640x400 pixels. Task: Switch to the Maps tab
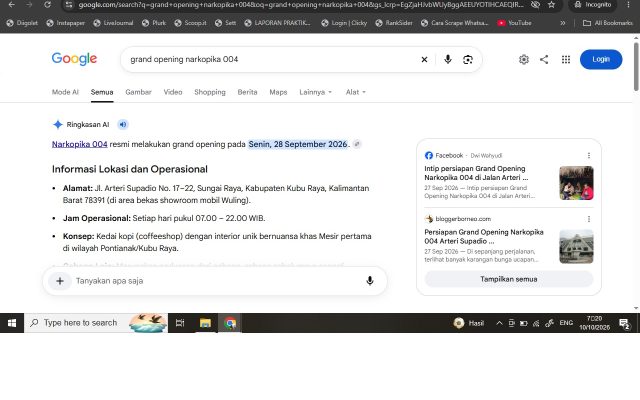[x=278, y=92]
